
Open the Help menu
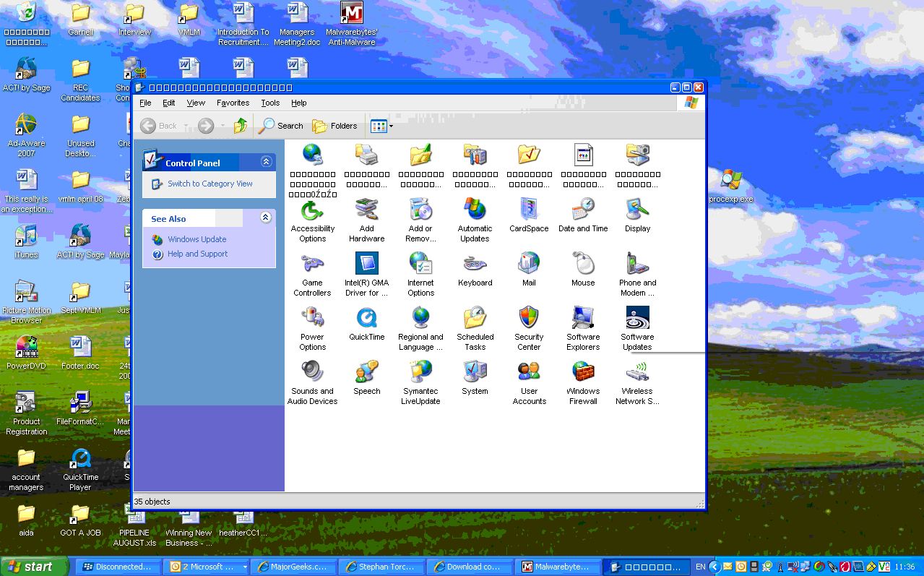[x=299, y=103]
